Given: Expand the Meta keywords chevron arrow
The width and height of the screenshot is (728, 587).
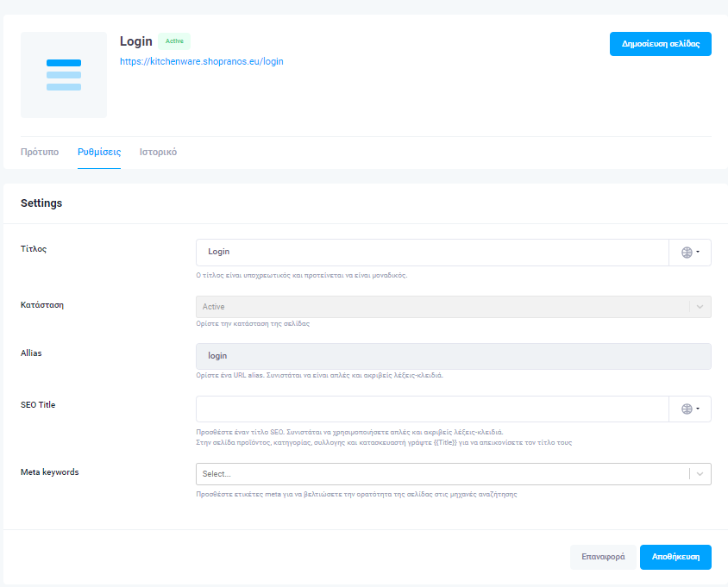Looking at the screenshot, I should click(x=700, y=474).
